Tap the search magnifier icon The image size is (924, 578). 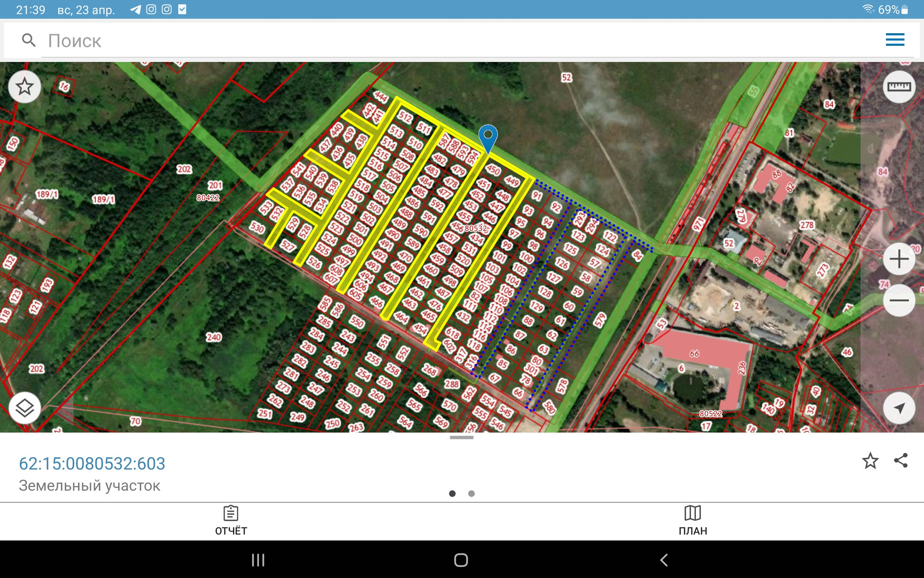(x=29, y=40)
